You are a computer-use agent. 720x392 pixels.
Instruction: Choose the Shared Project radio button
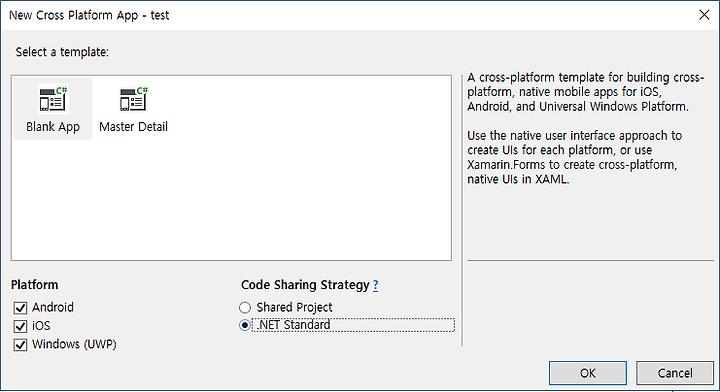tap(245, 307)
